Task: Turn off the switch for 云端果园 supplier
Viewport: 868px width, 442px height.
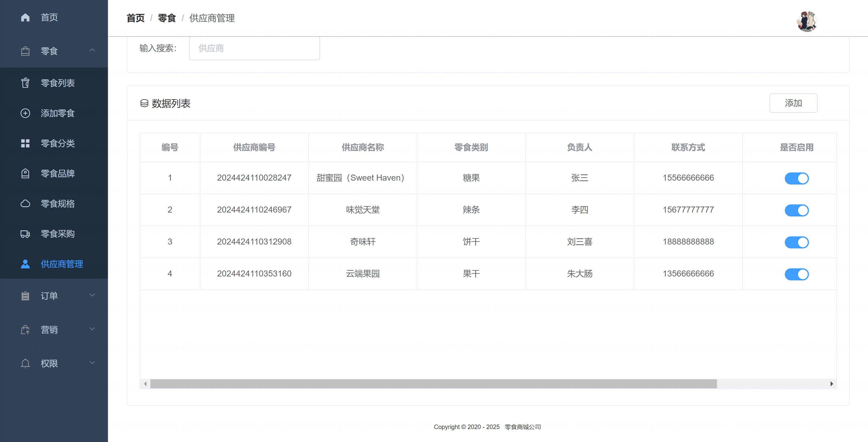Action: [797, 274]
